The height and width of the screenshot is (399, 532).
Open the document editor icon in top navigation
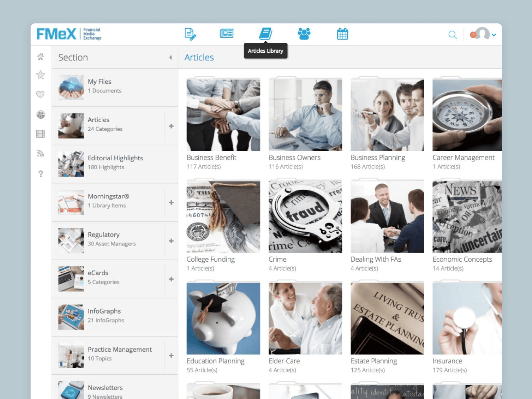(x=190, y=34)
